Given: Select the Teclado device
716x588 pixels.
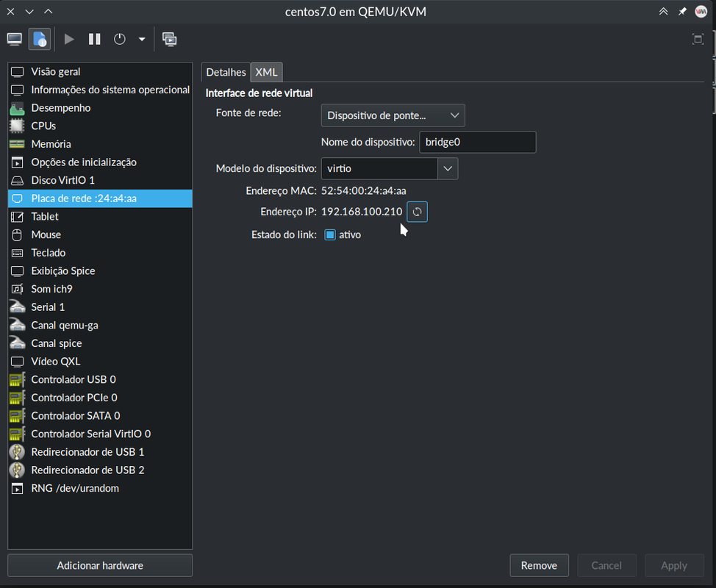Looking at the screenshot, I should click(x=100, y=253).
